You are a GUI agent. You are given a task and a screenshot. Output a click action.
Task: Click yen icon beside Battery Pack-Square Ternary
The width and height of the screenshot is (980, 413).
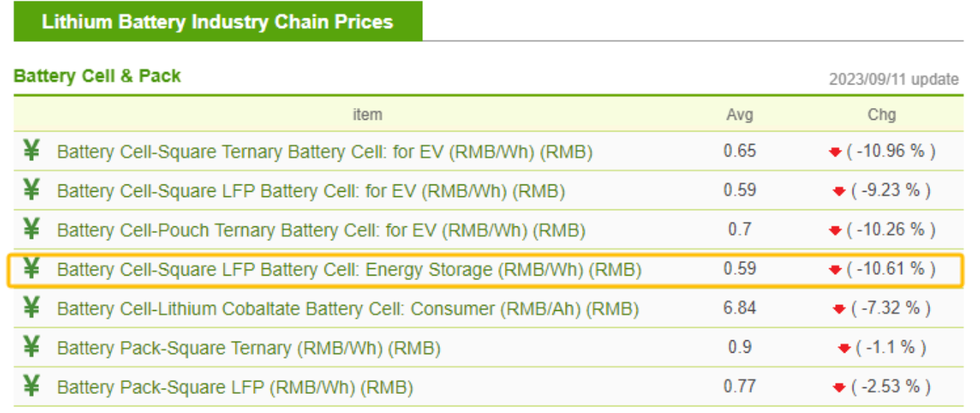click(31, 347)
